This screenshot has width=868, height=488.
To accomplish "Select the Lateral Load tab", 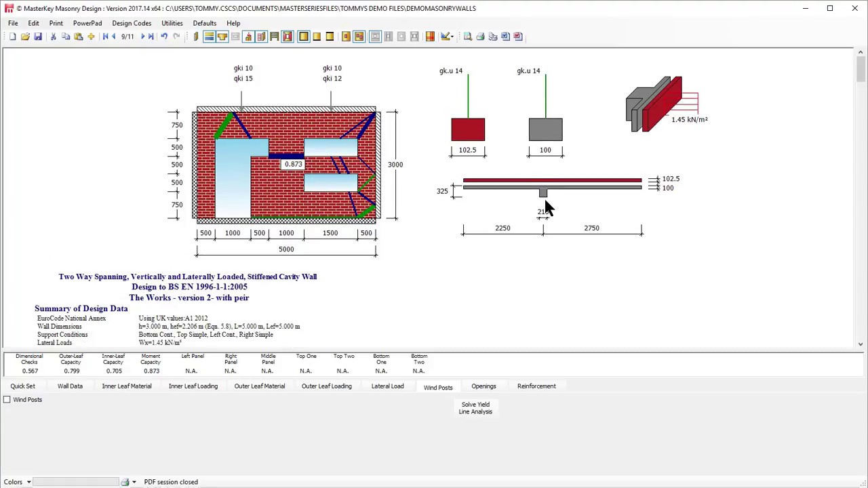I will coord(387,386).
